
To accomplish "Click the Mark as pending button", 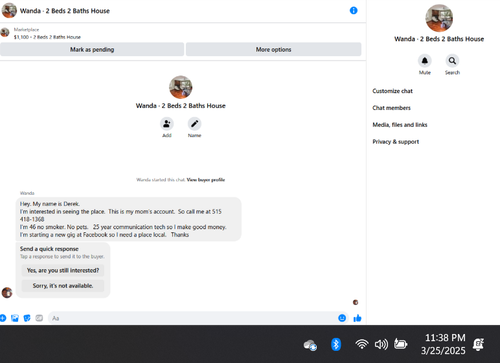I will point(92,49).
